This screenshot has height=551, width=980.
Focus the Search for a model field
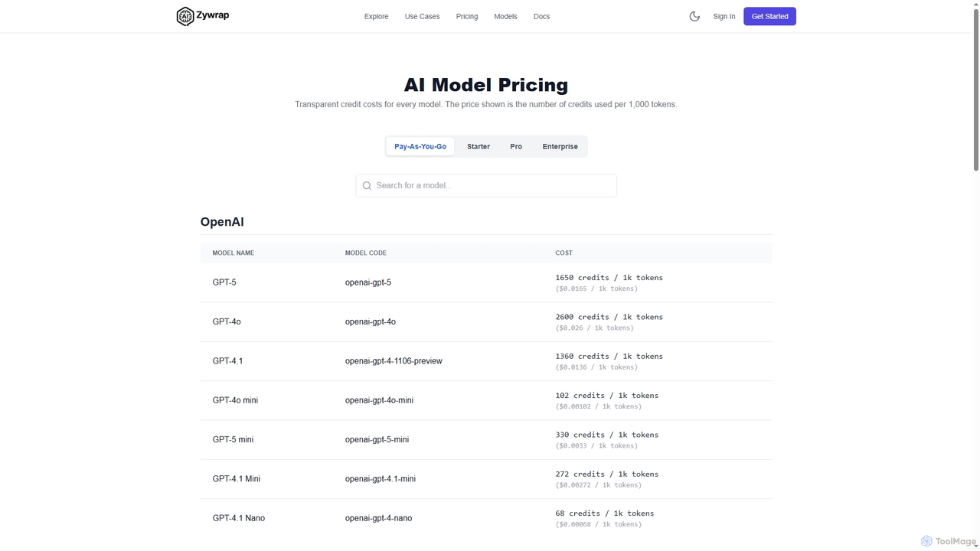(x=486, y=185)
